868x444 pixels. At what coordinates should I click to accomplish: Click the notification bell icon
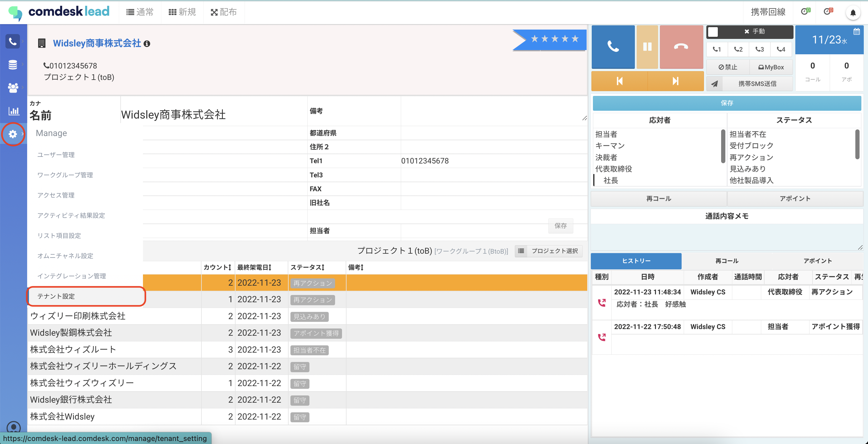(853, 13)
